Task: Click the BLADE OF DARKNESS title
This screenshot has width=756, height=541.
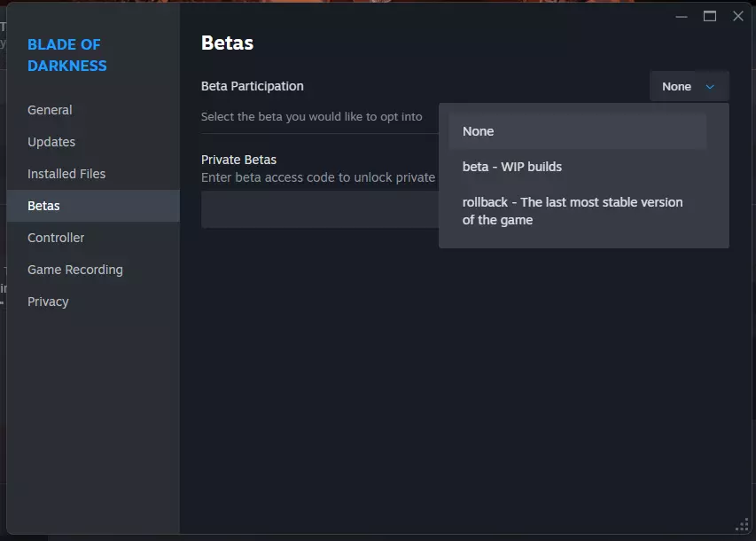Action: [66, 55]
